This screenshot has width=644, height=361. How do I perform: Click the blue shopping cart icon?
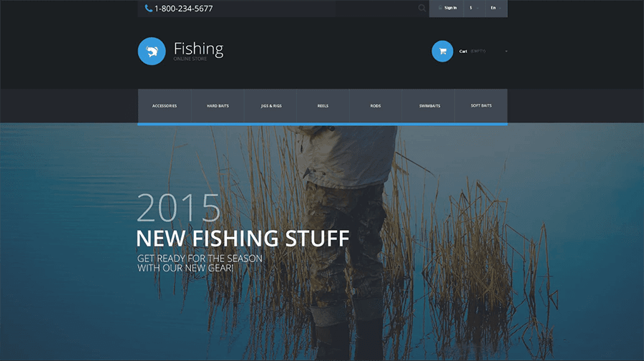click(x=442, y=52)
